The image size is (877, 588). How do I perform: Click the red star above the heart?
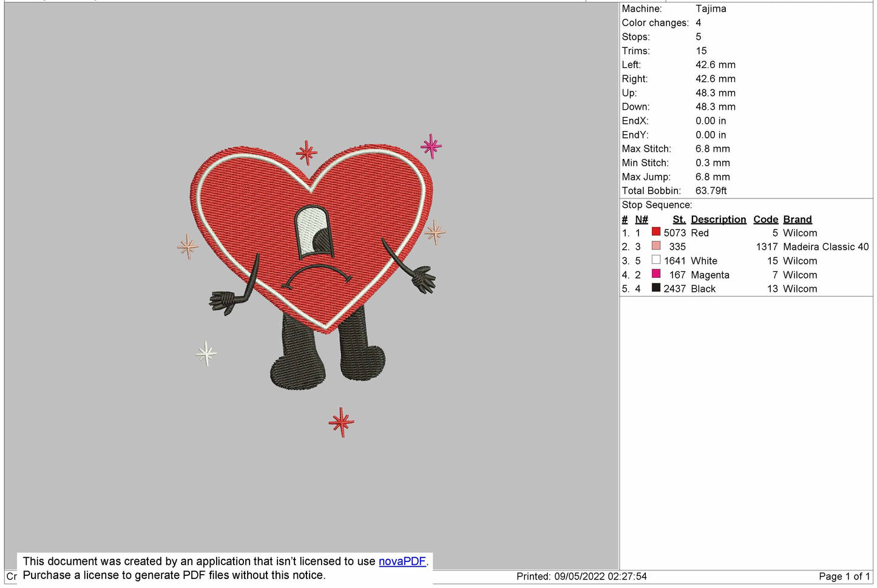coord(306,152)
